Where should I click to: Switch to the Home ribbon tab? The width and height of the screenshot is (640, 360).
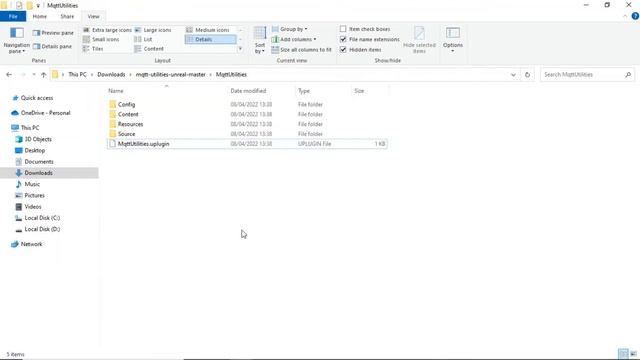[40, 17]
